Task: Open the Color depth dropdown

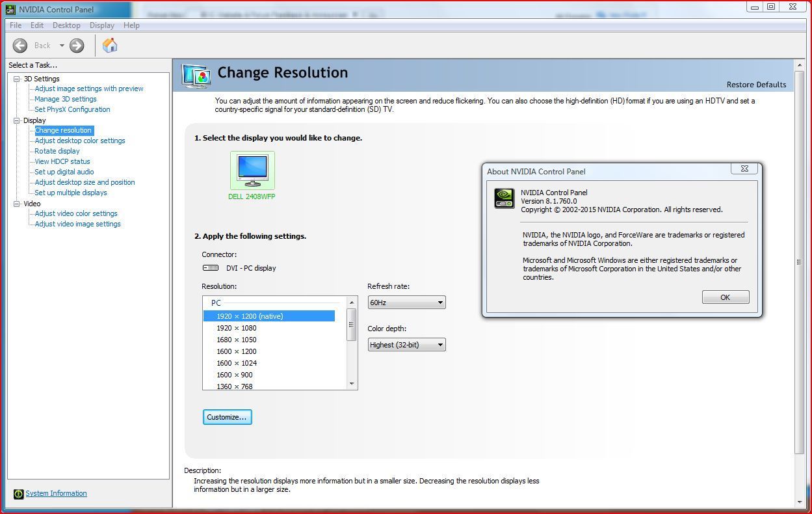Action: [406, 345]
